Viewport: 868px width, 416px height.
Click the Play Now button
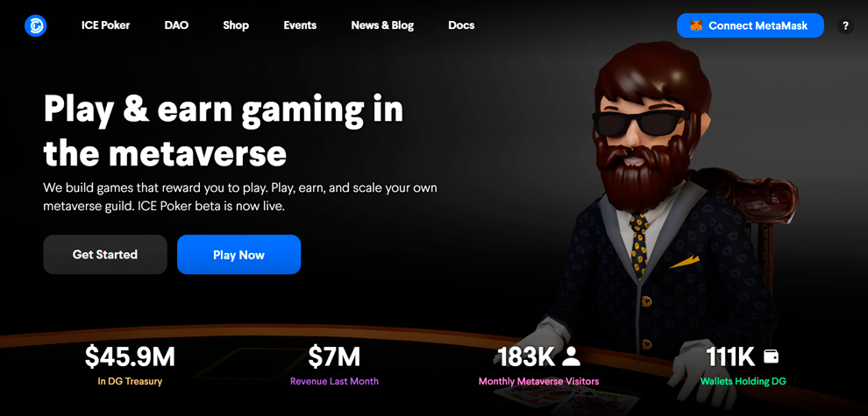(x=239, y=255)
